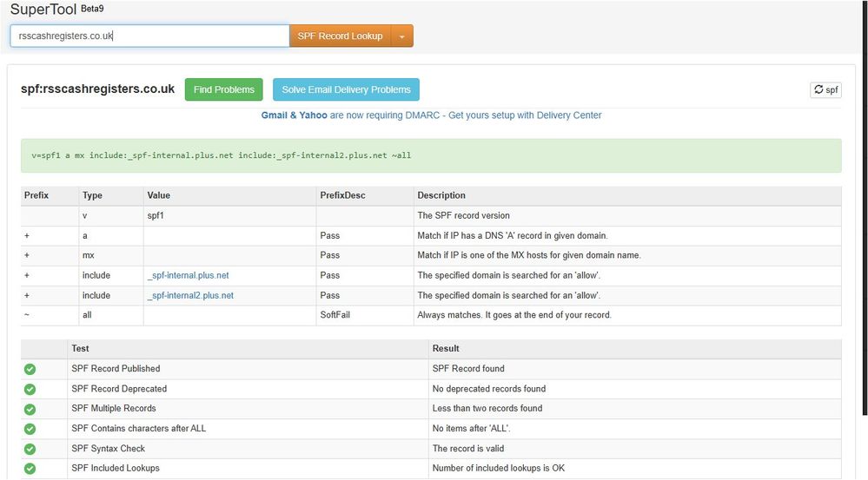This screenshot has height=480, width=868.
Task: Open the lookup type dropdown arrow
Action: pos(401,36)
